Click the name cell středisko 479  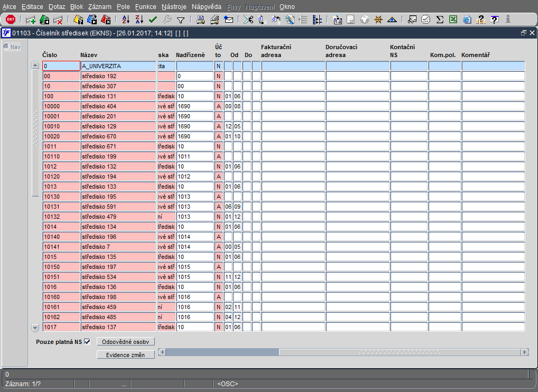[x=118, y=217]
